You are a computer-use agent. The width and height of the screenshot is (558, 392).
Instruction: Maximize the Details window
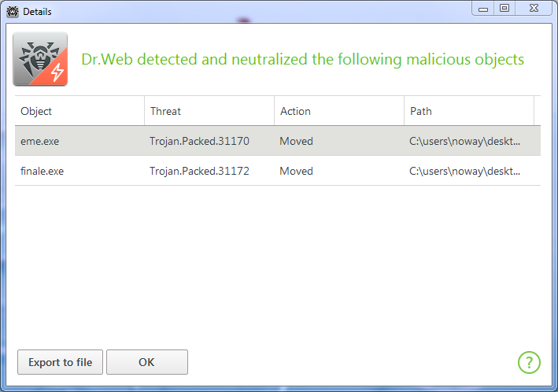coord(504,8)
